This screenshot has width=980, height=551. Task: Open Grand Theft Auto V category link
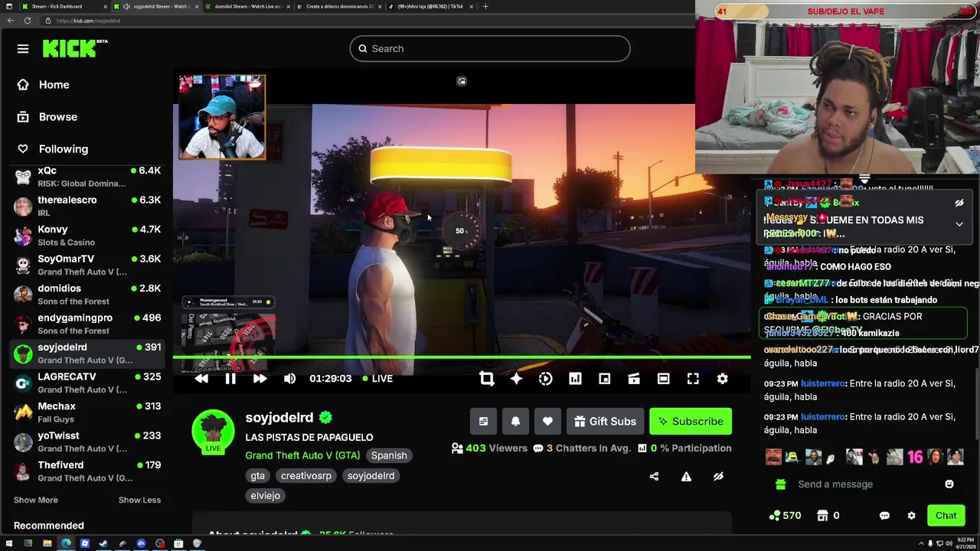[302, 455]
